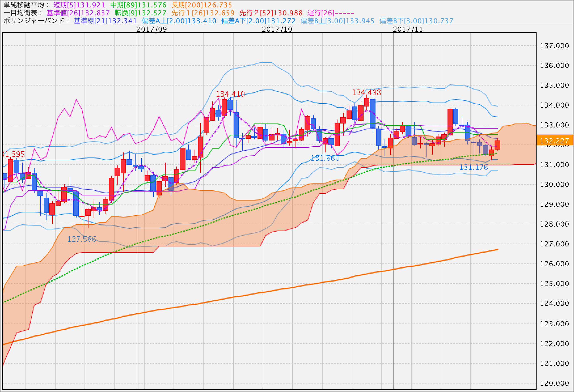
Task: Click the 133.000 price axis label
Action: coord(554,125)
